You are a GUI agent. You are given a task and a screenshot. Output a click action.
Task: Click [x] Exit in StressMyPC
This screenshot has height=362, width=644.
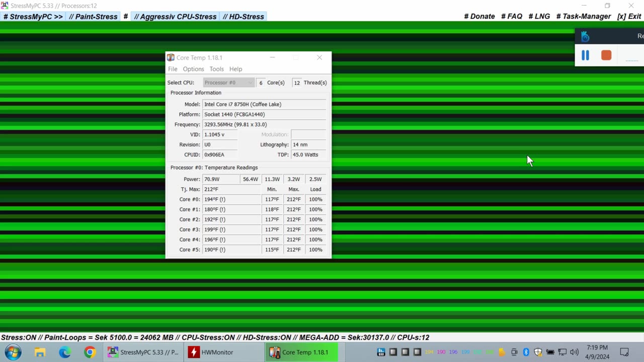629,17
